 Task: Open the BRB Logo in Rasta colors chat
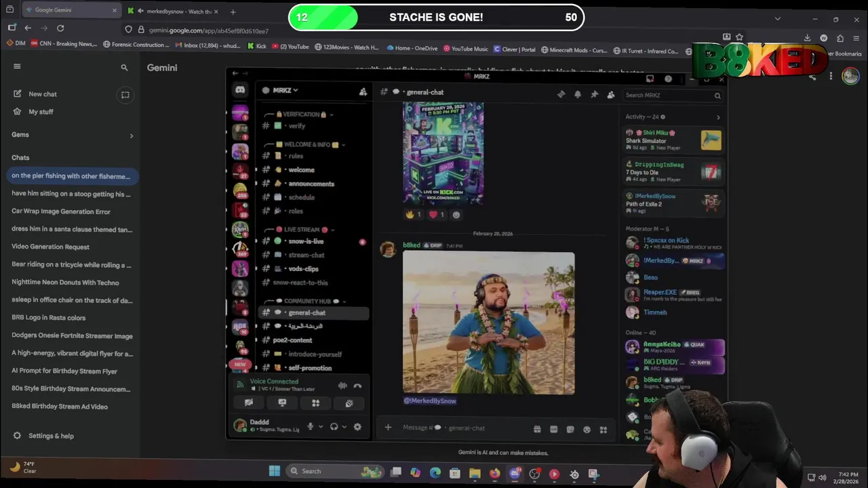(48, 318)
